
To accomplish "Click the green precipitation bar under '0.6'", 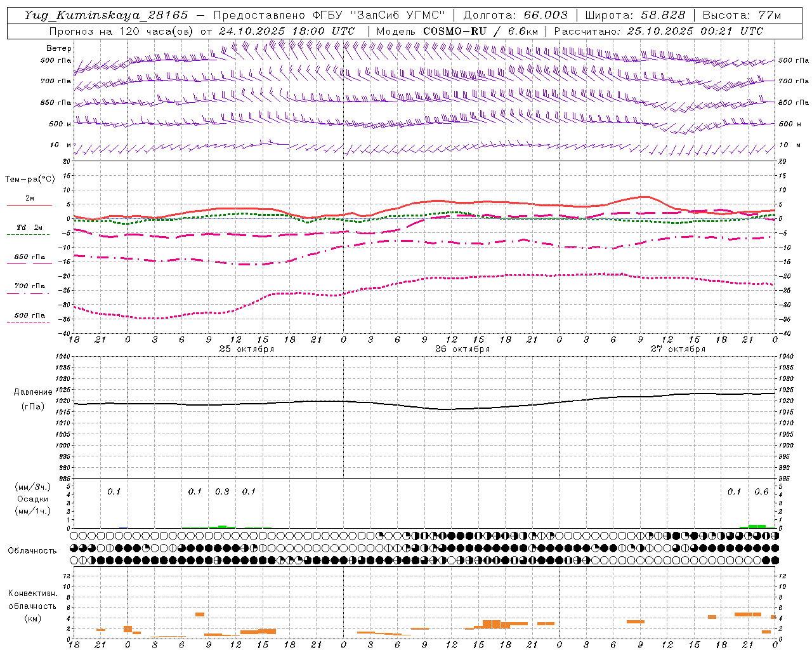I will coord(757,526).
